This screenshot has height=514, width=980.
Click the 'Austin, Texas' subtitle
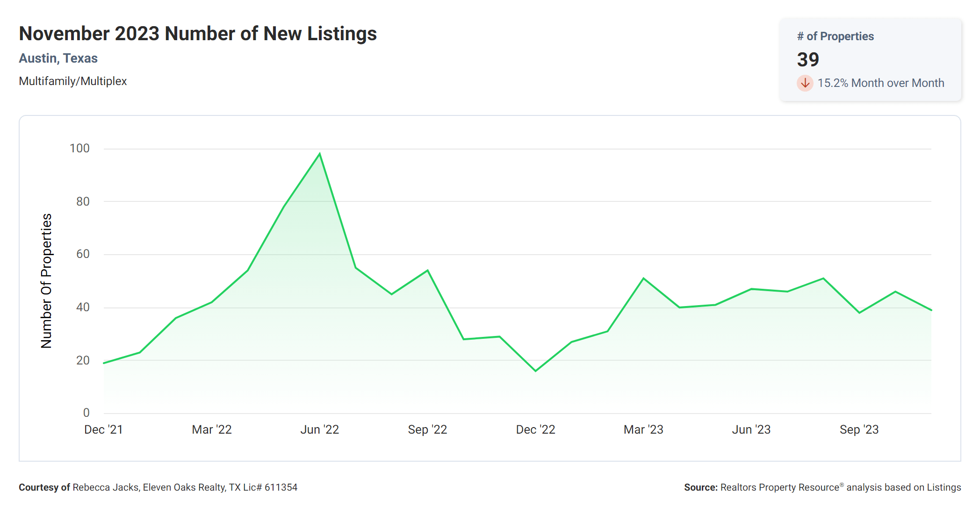coord(58,58)
